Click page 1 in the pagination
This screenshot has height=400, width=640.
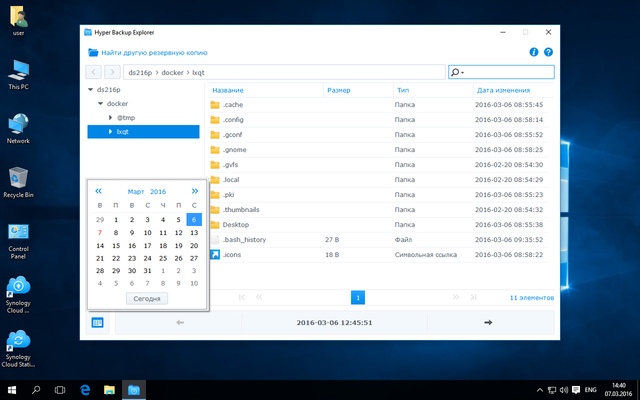(x=358, y=297)
